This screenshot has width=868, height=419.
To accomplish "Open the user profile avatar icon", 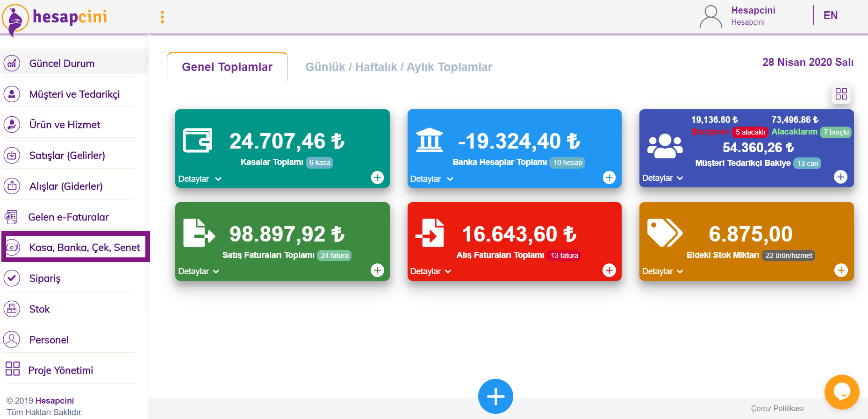I will [x=710, y=17].
